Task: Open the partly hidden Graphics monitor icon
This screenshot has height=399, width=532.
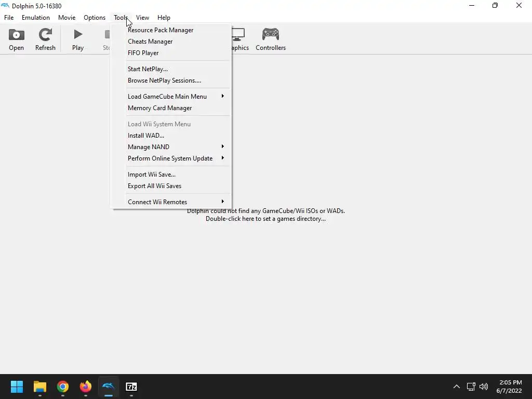Action: pyautogui.click(x=238, y=34)
